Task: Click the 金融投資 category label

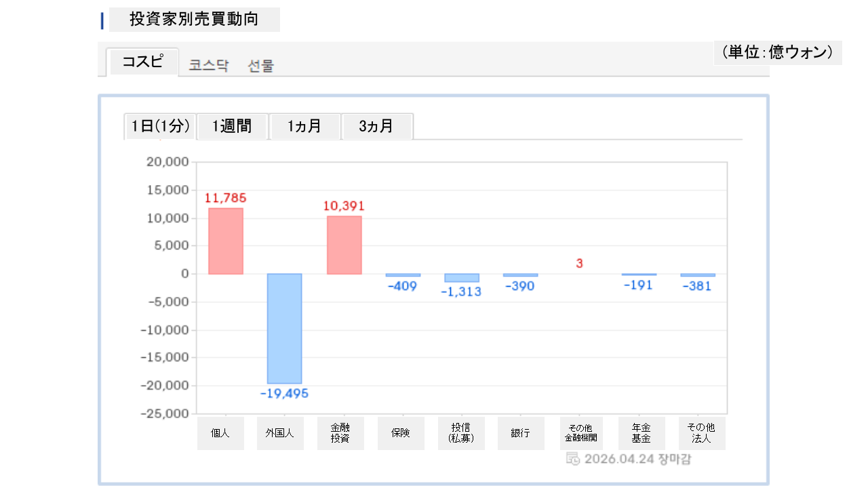Action: click(340, 433)
